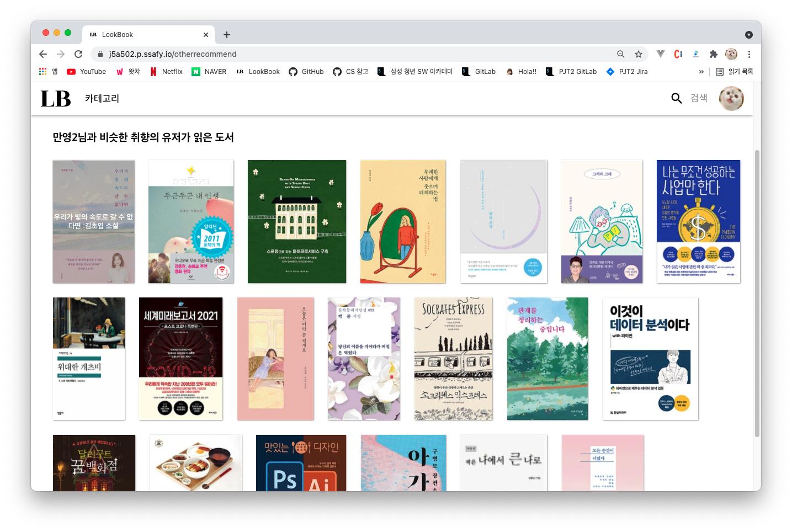Open the Hola!! bookmark

coord(521,71)
